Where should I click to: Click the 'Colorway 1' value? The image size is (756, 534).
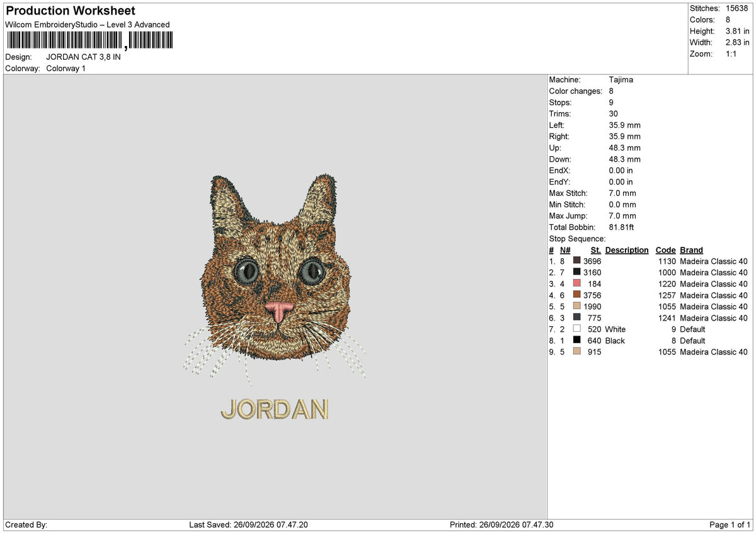66,68
